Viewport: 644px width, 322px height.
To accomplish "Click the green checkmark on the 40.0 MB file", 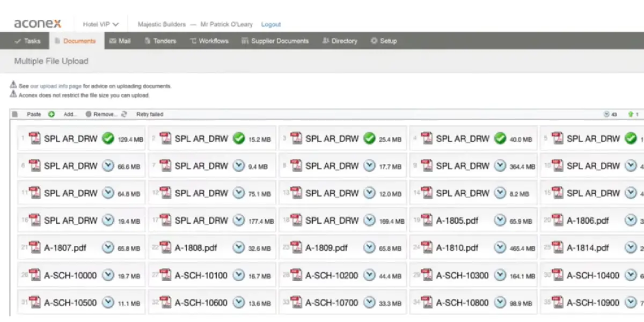I will (x=500, y=138).
